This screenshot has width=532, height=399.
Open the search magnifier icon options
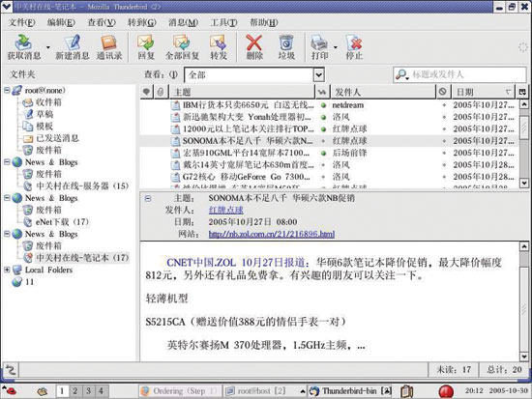[402, 74]
